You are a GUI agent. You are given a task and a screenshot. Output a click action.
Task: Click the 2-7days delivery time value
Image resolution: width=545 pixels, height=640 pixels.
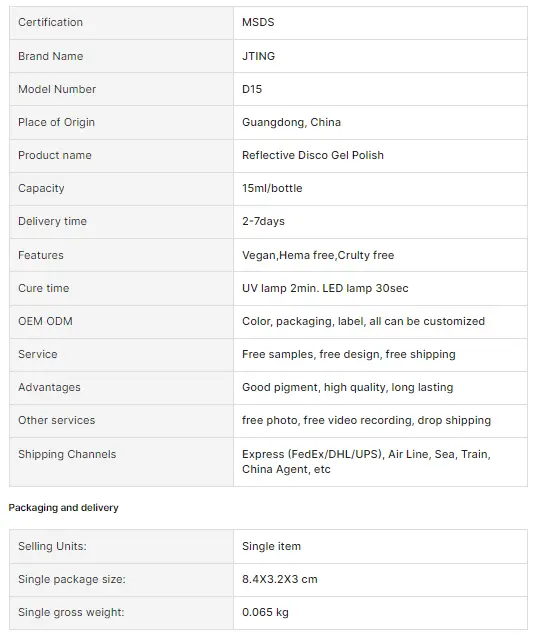tap(263, 221)
